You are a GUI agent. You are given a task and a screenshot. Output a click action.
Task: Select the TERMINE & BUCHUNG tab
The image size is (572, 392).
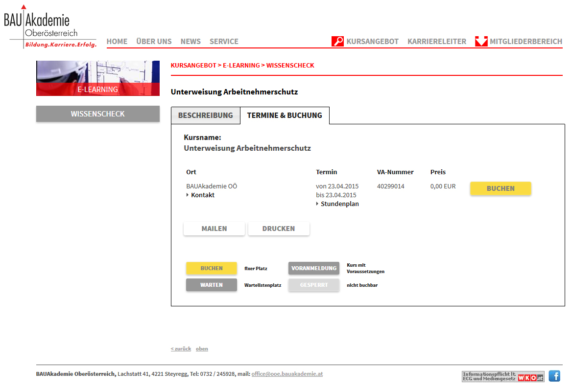[x=285, y=115]
